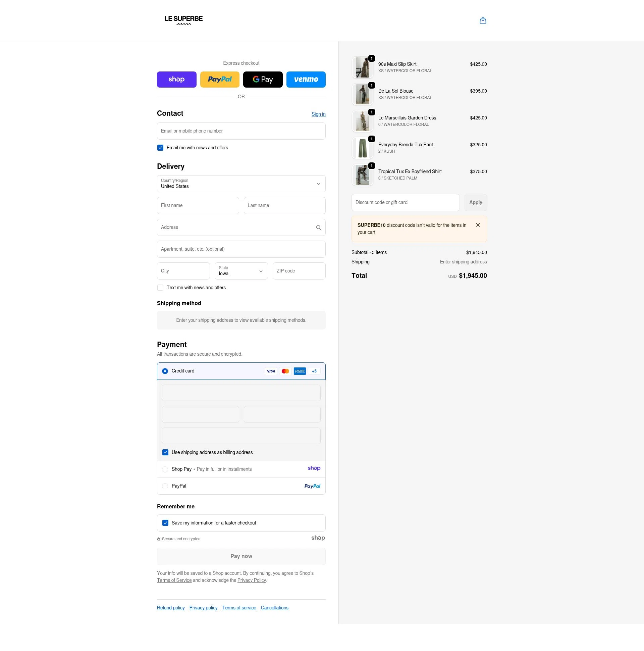Screen dimensions: 644x651
Task: Choose Shop Pay installments payment option
Action: point(165,469)
